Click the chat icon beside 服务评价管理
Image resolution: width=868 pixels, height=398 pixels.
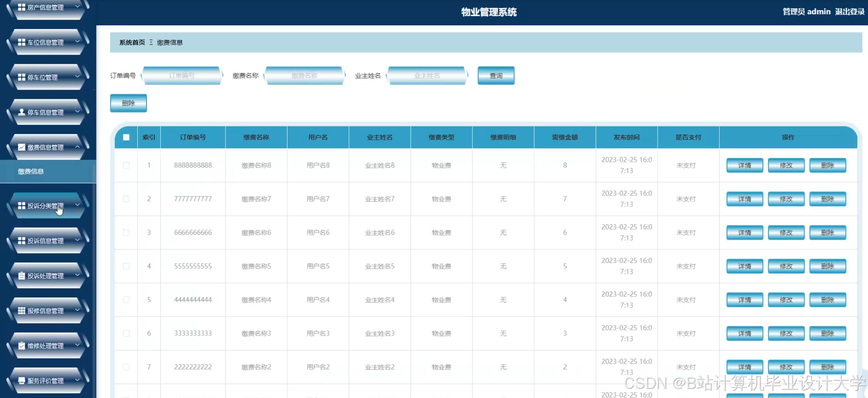click(x=22, y=381)
